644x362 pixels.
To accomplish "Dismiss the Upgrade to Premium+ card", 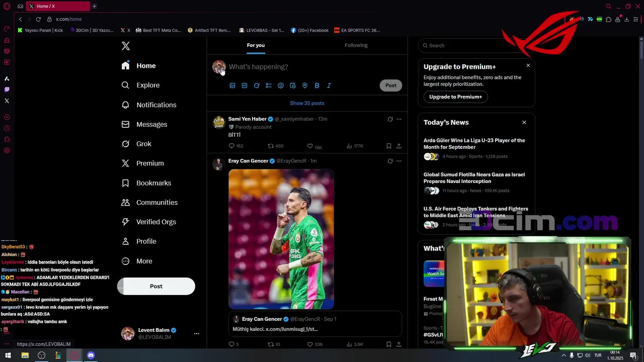I will pos(528,65).
